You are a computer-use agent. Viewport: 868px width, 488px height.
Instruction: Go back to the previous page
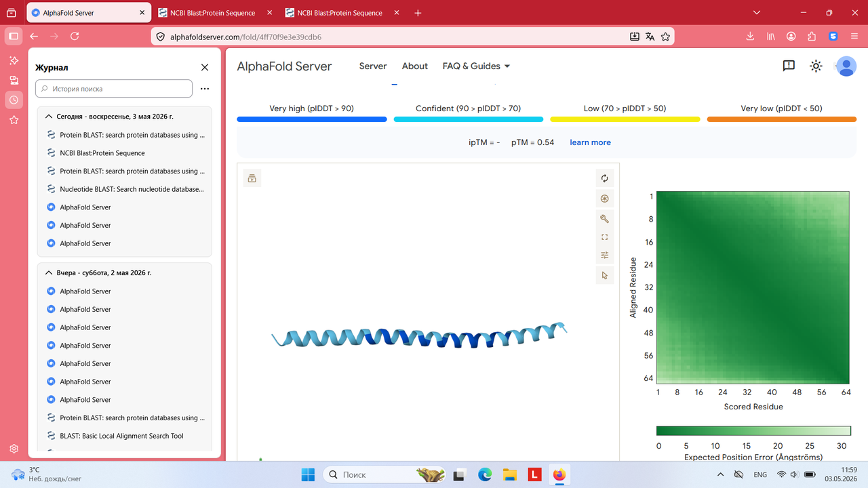34,36
